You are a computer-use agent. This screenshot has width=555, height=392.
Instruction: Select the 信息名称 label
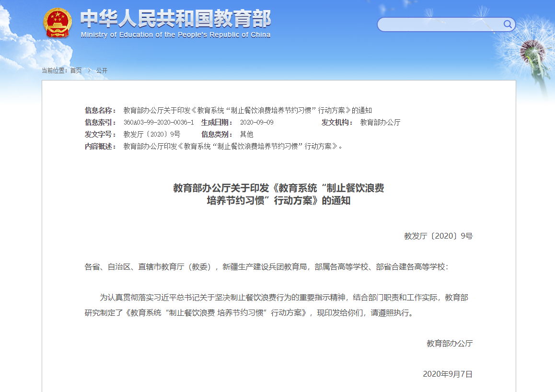click(x=100, y=110)
